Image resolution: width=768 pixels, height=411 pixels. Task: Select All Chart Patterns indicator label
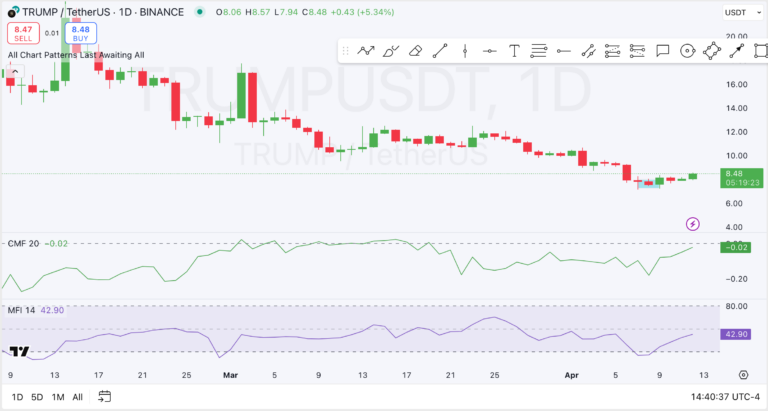point(76,55)
